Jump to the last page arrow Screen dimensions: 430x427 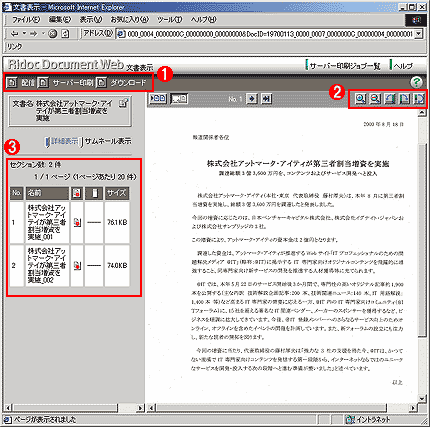point(266,99)
